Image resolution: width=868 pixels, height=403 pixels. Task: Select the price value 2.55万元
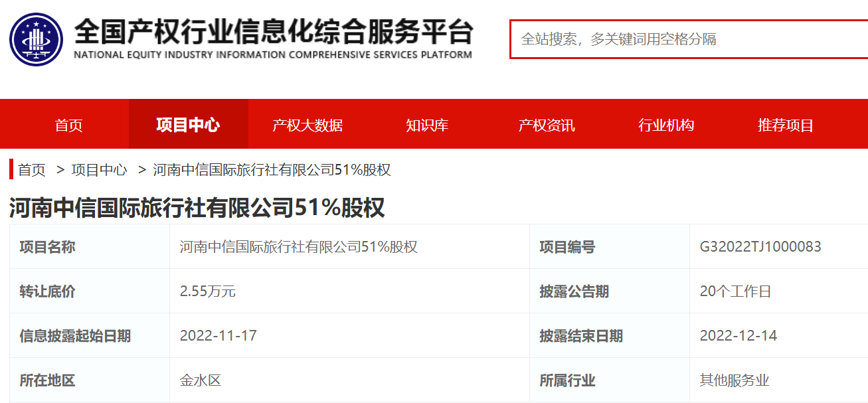coord(208,291)
